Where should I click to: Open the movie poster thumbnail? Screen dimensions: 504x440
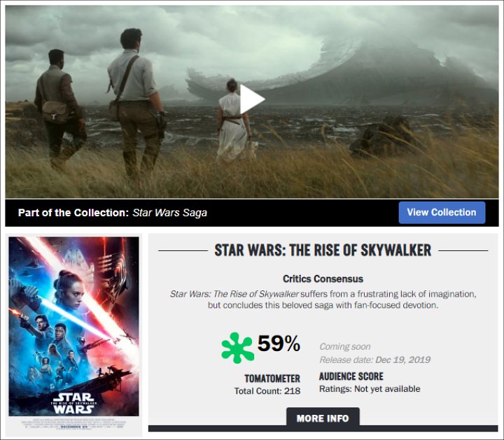pos(74,334)
